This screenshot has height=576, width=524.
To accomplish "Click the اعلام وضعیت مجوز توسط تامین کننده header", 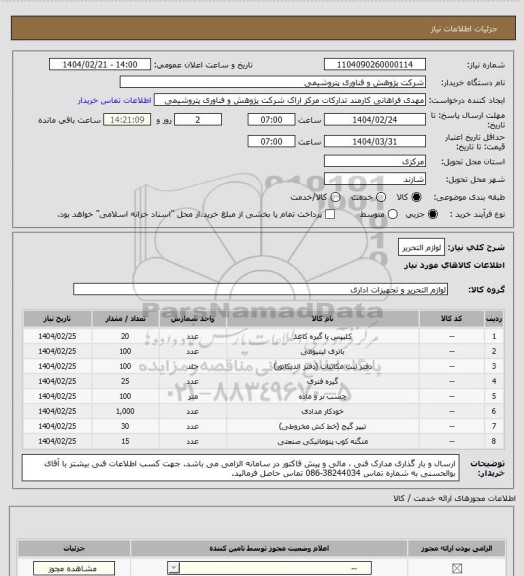I will (269, 548).
